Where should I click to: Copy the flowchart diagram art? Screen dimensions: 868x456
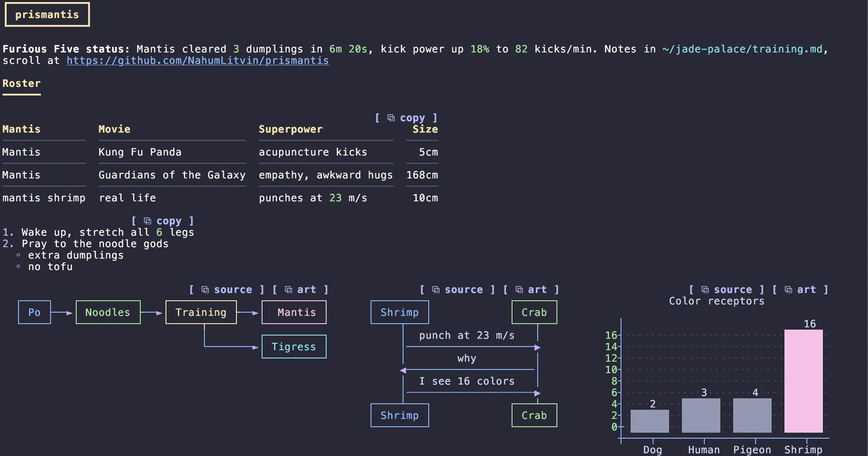(x=300, y=290)
